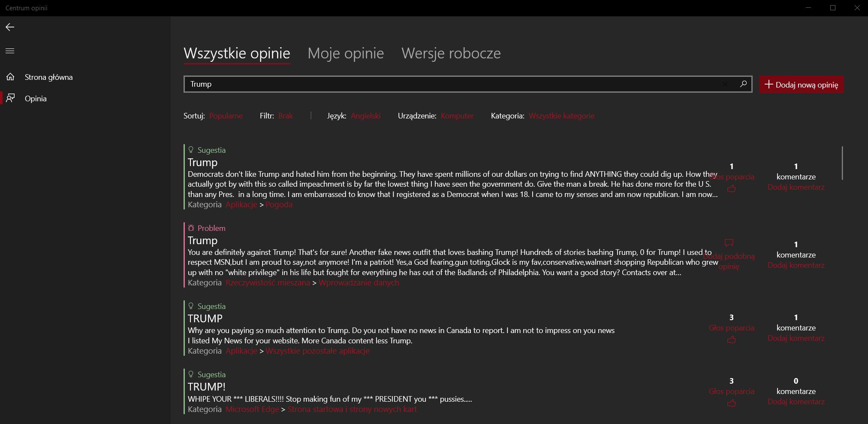The width and height of the screenshot is (868, 424).
Task: Select Opinia in the sidebar
Action: 36,99
